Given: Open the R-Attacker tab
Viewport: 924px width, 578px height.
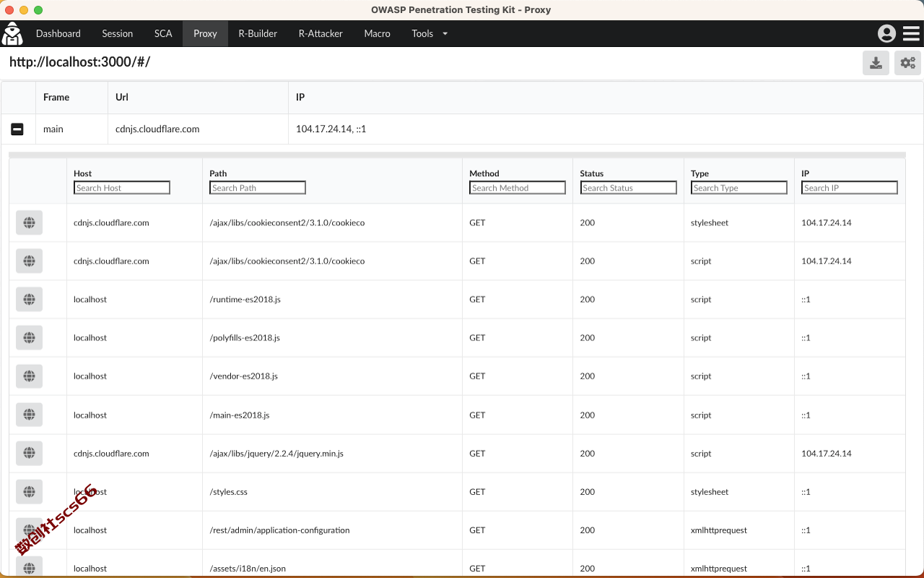Looking at the screenshot, I should point(321,33).
